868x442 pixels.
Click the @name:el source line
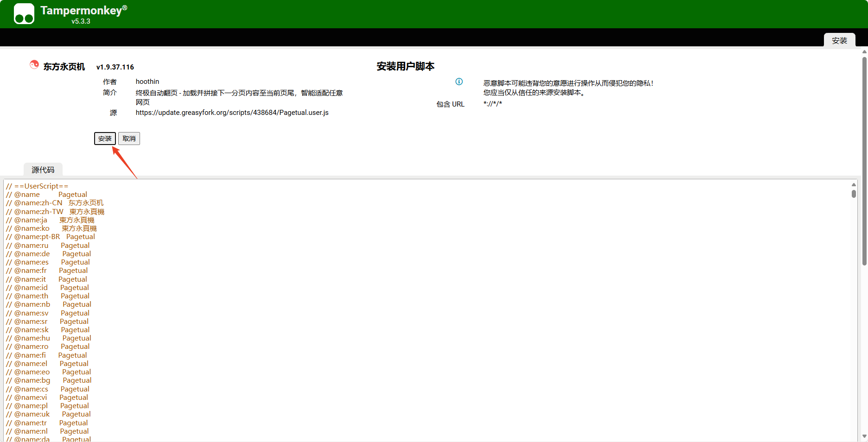click(x=47, y=364)
